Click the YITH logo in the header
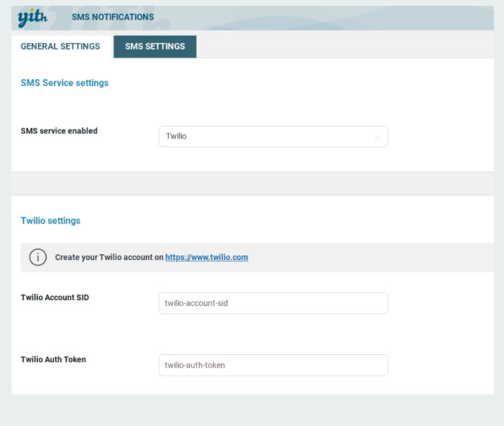The width and height of the screenshot is (504, 426). coord(32,18)
